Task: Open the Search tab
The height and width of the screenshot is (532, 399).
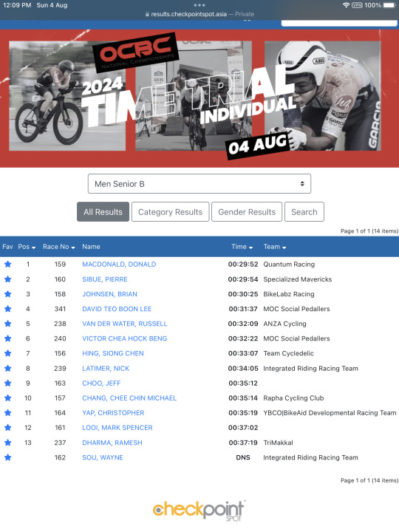Action: click(x=304, y=212)
